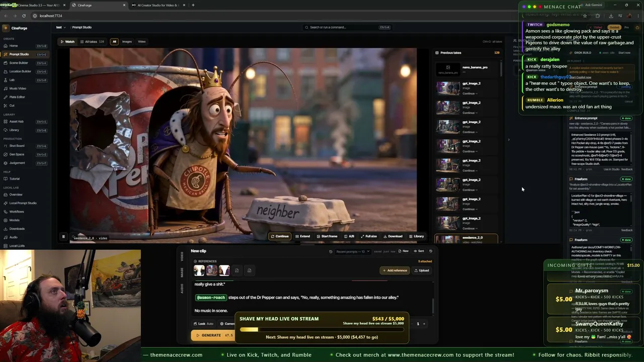Save the take to Library
This screenshot has height=362, width=644.
pos(417,236)
